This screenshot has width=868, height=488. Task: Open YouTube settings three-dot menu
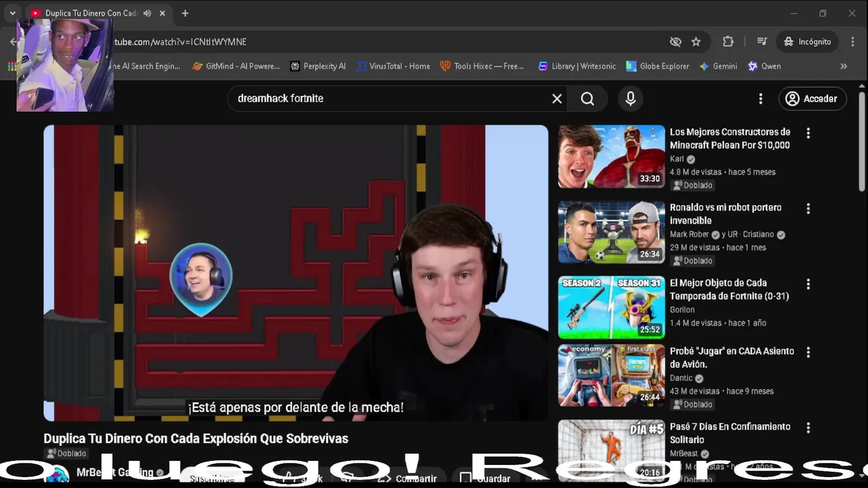pos(760,99)
